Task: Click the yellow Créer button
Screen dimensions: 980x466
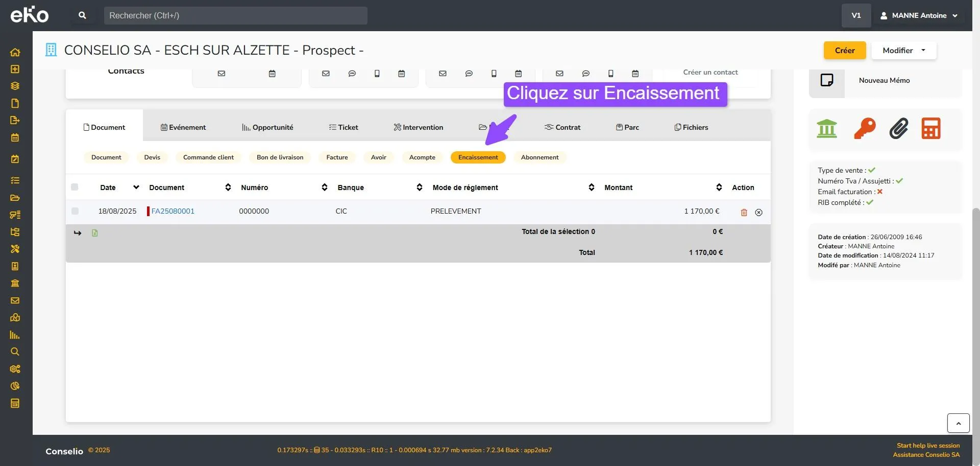Action: click(845, 50)
